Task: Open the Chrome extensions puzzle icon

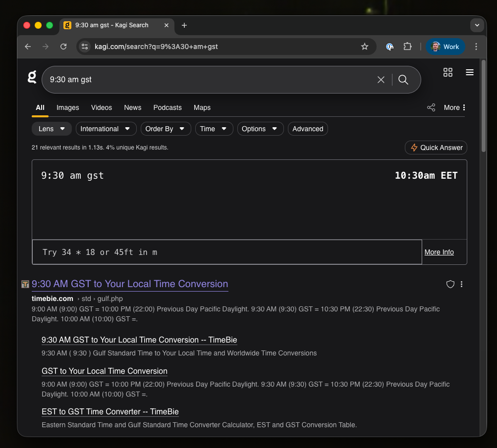Action: tap(407, 47)
